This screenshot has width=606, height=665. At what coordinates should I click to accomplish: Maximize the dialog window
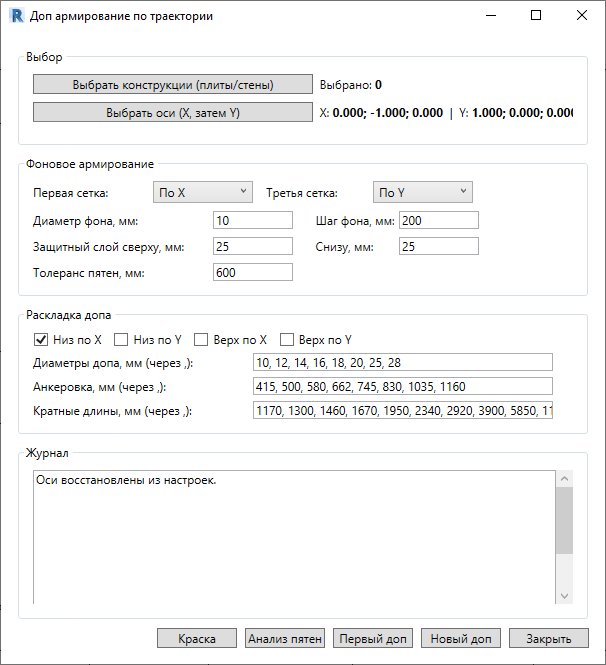pos(536,16)
